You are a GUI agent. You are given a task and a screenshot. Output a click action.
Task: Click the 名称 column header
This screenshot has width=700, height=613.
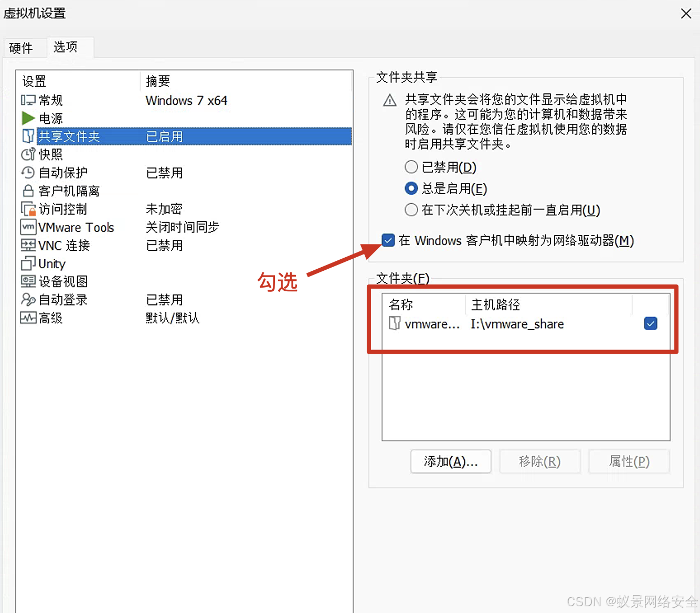pyautogui.click(x=424, y=304)
